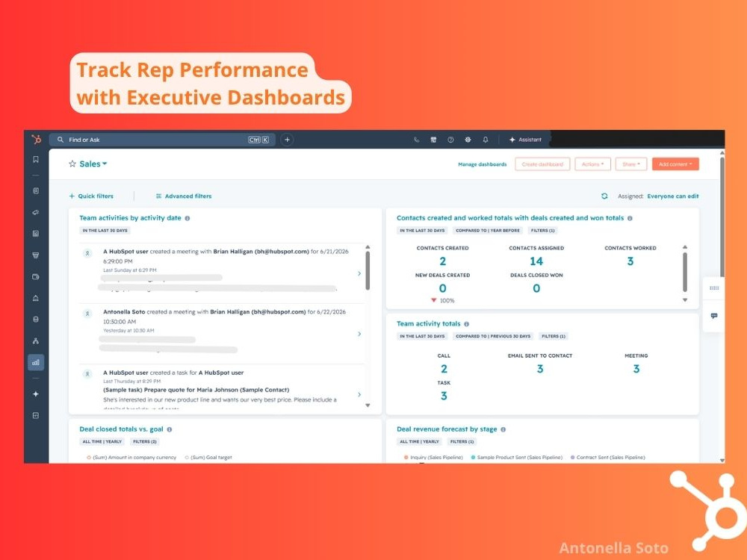
Task: Click the plus button beside search bar
Action: 287,140
